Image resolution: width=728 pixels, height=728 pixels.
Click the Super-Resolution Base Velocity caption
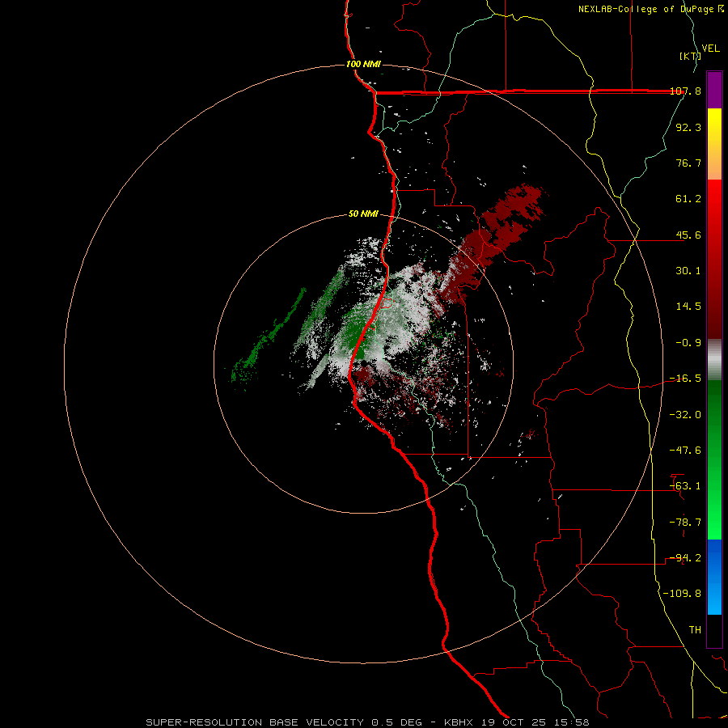(x=367, y=722)
